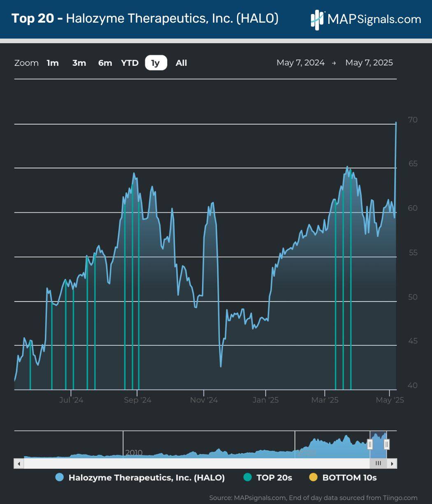Viewport: 432px width, 504px height.
Task: Click the scrollbar left arrow
Action: 19,463
